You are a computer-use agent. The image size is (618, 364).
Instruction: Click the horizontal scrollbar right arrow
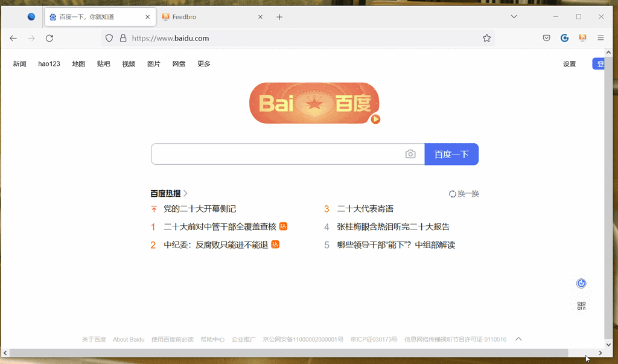[600, 353]
